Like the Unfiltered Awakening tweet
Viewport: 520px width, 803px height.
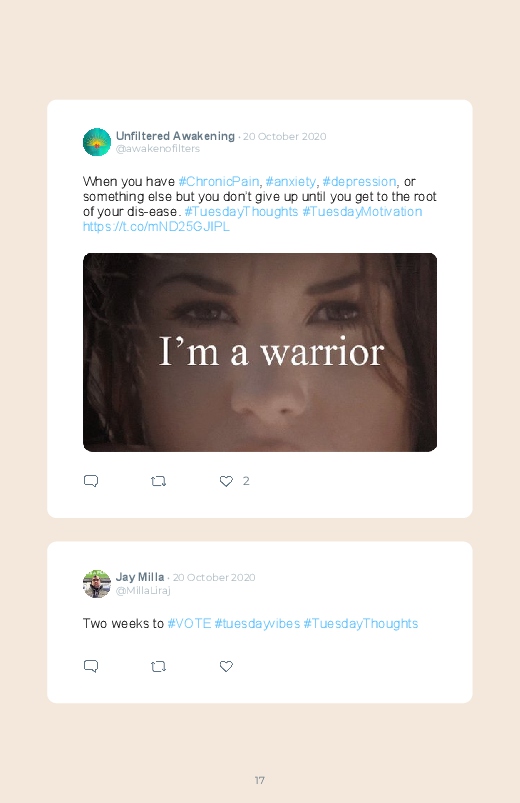pyautogui.click(x=226, y=481)
